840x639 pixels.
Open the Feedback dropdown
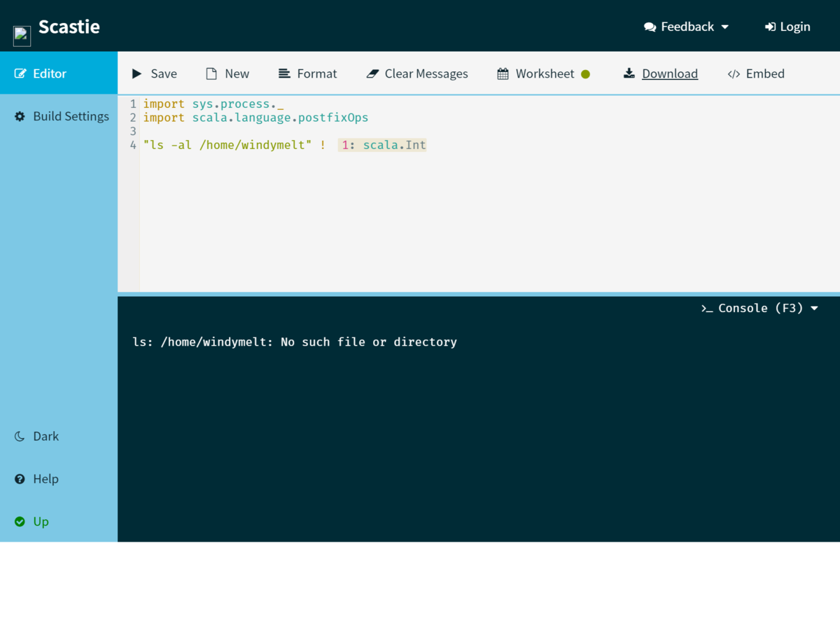686,26
